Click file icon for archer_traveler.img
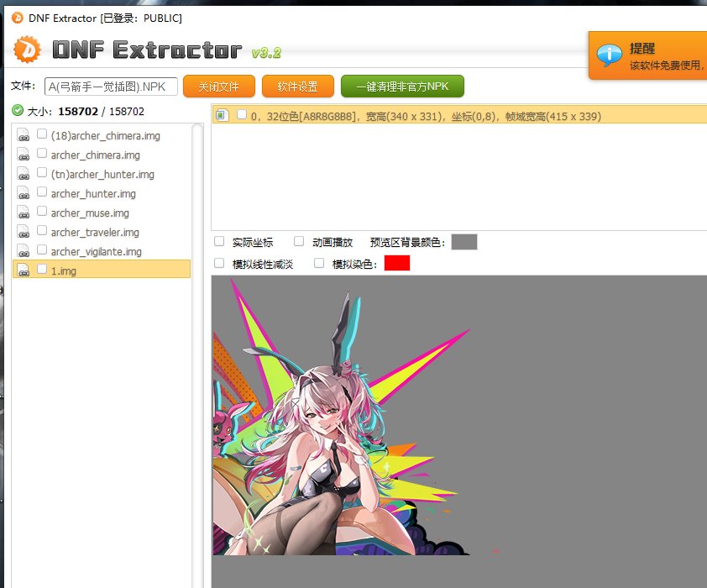This screenshot has width=707, height=588. 24,232
